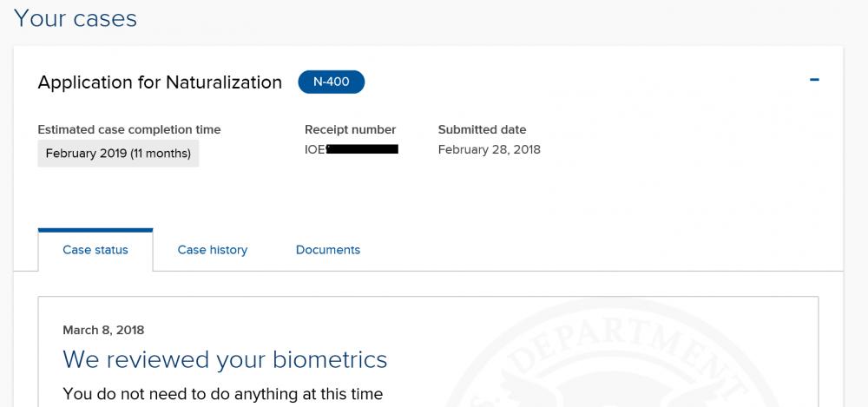
Task: Click the Estimated case completion time label
Action: pos(129,129)
